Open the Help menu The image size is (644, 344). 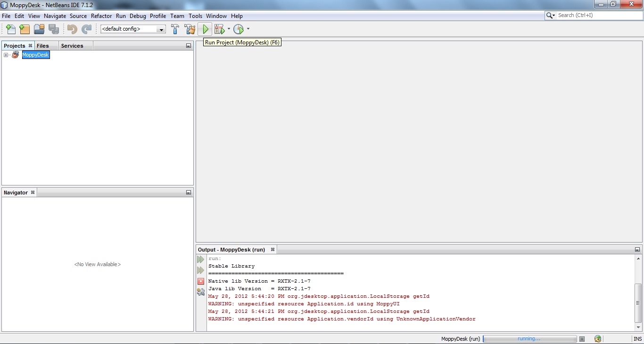(x=237, y=16)
